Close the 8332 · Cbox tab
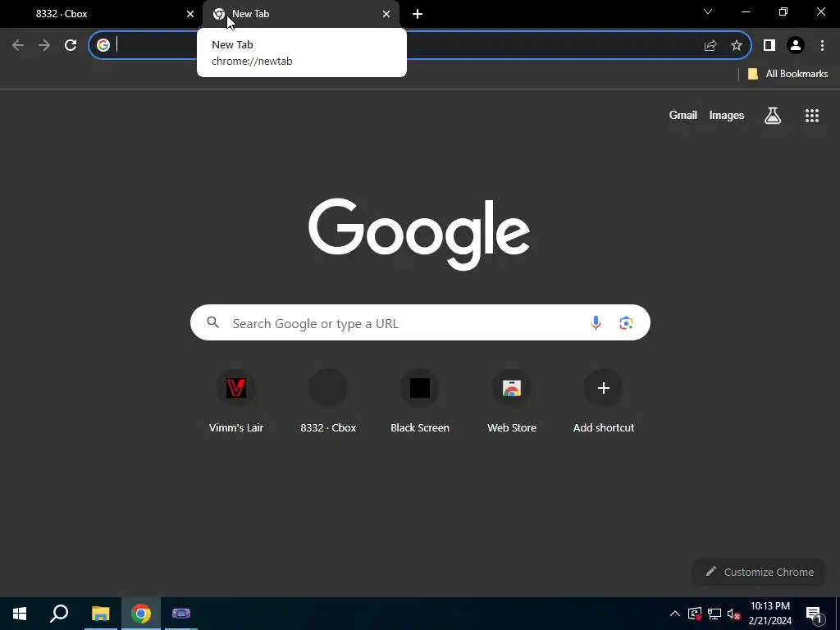The height and width of the screenshot is (630, 840). pos(190,14)
